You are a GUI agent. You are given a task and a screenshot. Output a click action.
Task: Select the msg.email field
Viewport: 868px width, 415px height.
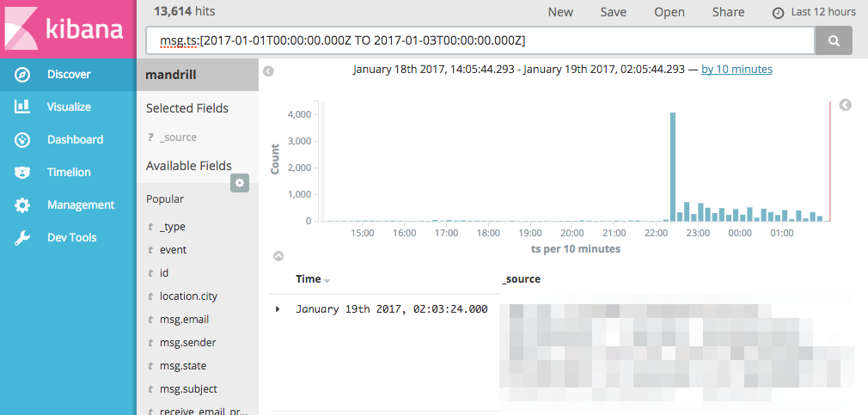(184, 320)
